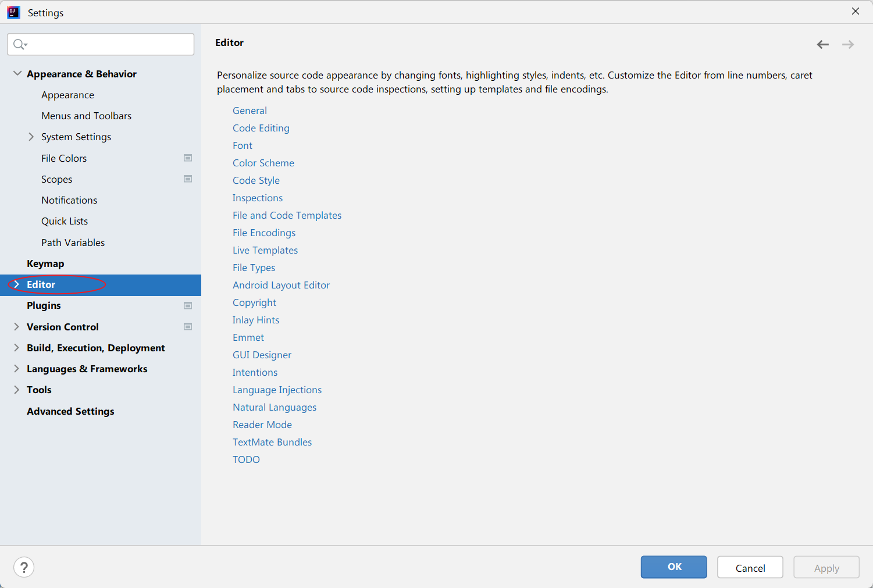Click the Apply button
The image size is (873, 588).
click(826, 567)
